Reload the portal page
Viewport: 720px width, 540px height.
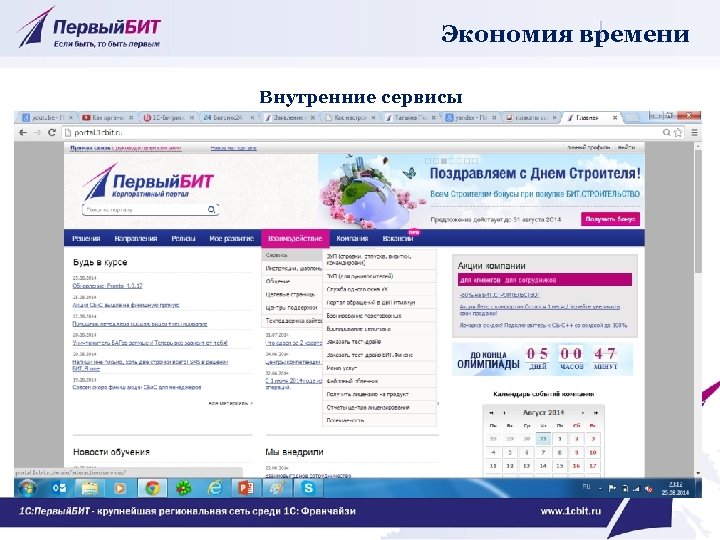(52, 133)
